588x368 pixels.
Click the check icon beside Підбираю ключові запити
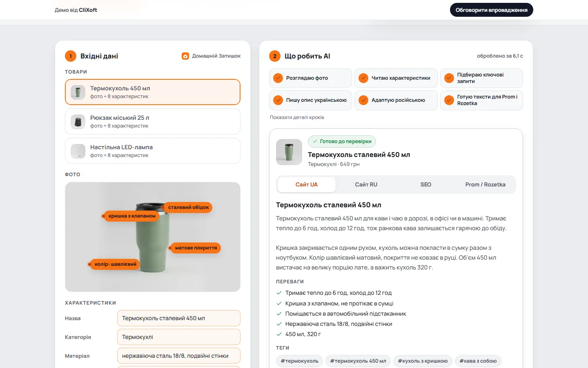449,78
